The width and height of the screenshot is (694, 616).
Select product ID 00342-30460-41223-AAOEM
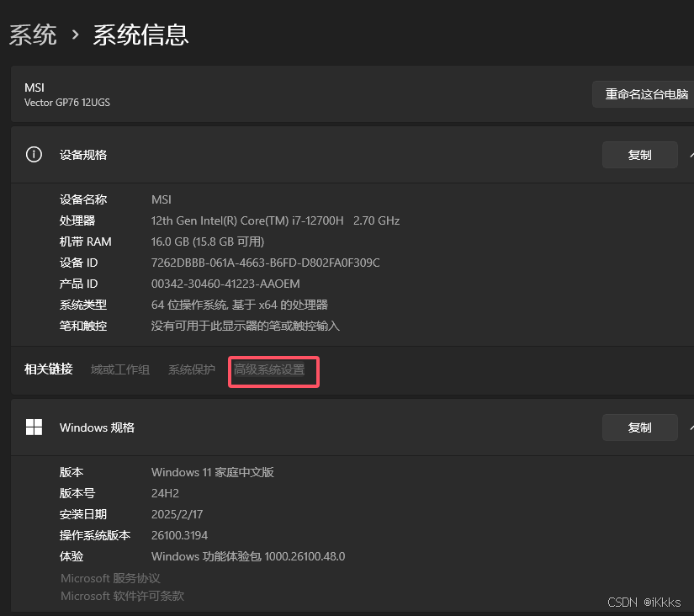(225, 284)
